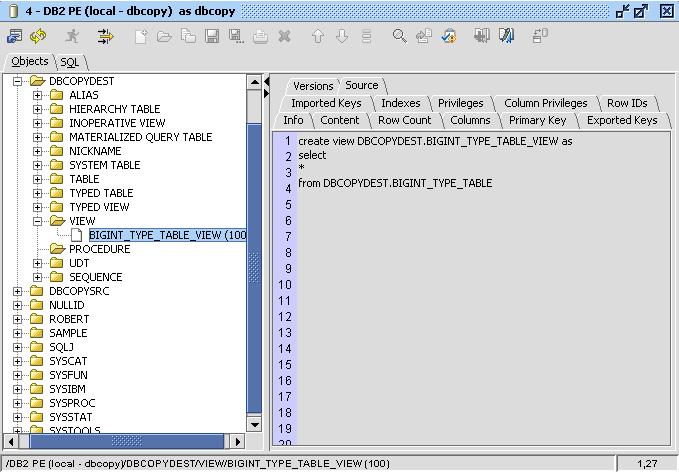Open the Column Privileges tab
Screen dimensions: 679x472
pos(546,103)
